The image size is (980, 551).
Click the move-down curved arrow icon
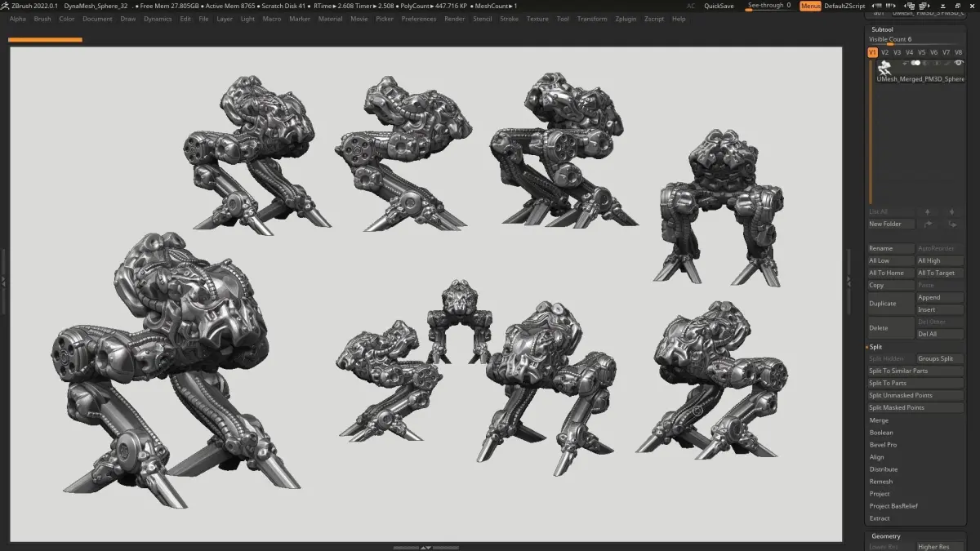952,224
